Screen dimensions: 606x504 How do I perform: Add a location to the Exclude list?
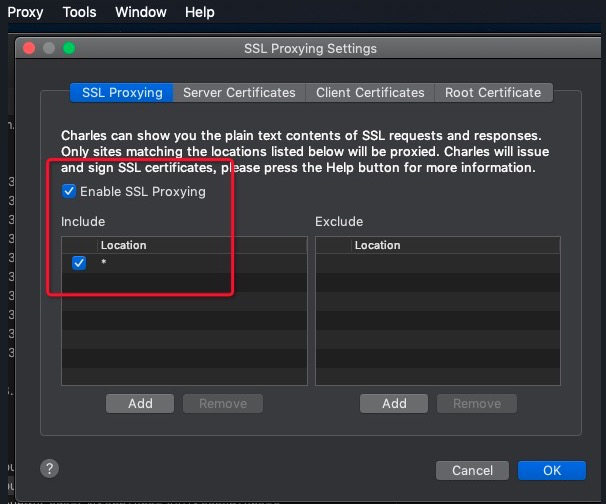pyautogui.click(x=394, y=404)
